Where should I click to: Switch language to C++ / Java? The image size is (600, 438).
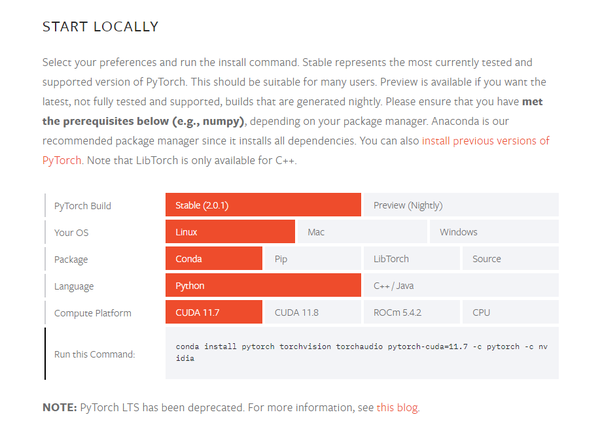pos(459,286)
